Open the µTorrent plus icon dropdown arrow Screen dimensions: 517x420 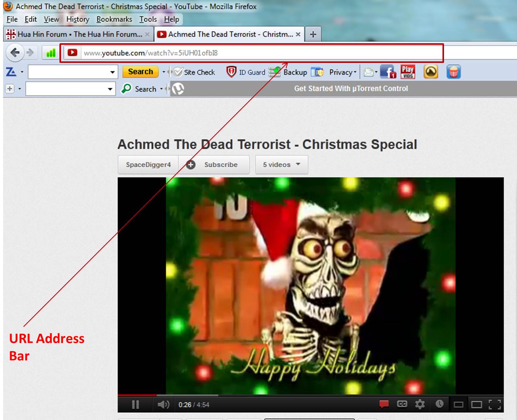coord(20,89)
